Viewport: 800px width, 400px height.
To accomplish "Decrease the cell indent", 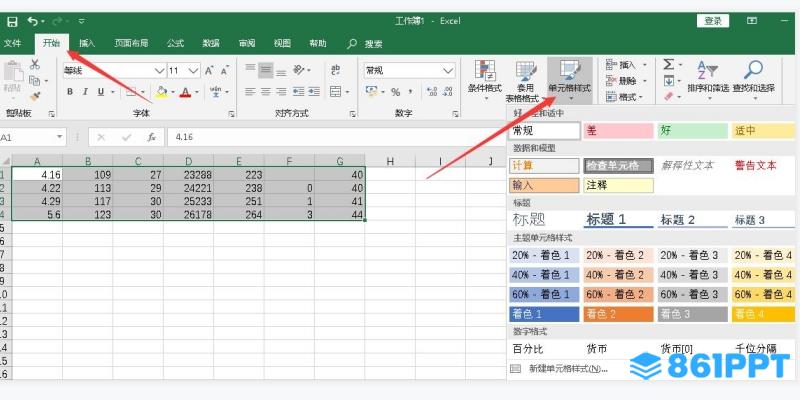I will [x=299, y=92].
